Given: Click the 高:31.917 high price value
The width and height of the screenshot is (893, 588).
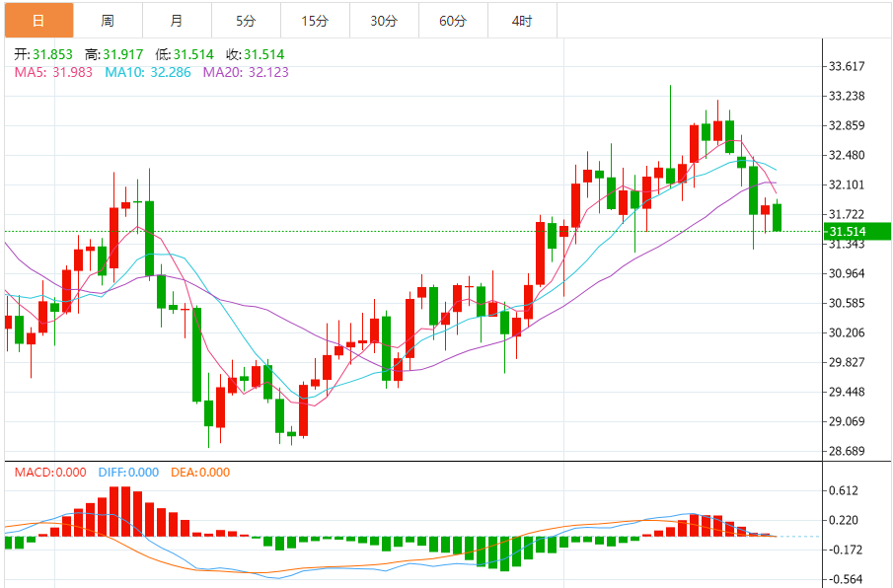Looking at the screenshot, I should point(114,54).
